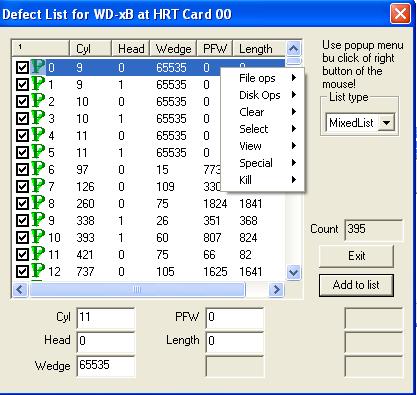The image size is (417, 395).
Task: Click the Exit button
Action: point(356,256)
